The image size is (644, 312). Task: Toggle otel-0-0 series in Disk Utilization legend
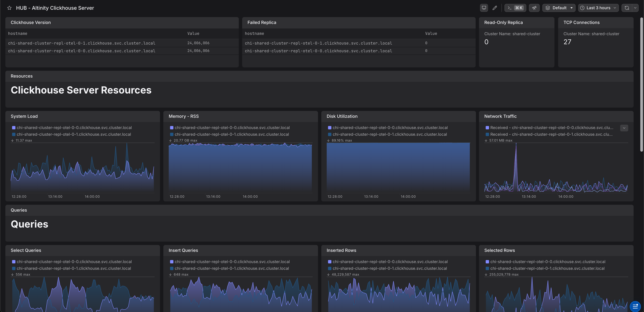click(390, 128)
